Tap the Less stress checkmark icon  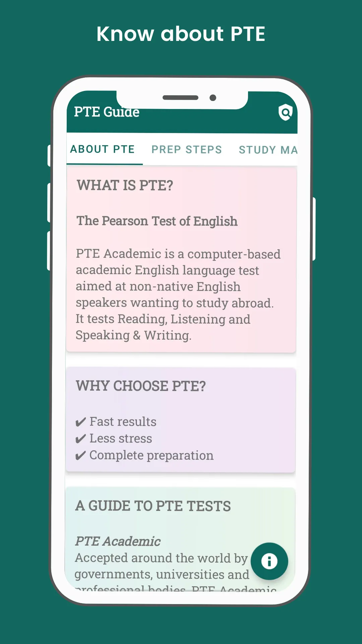[x=80, y=439]
